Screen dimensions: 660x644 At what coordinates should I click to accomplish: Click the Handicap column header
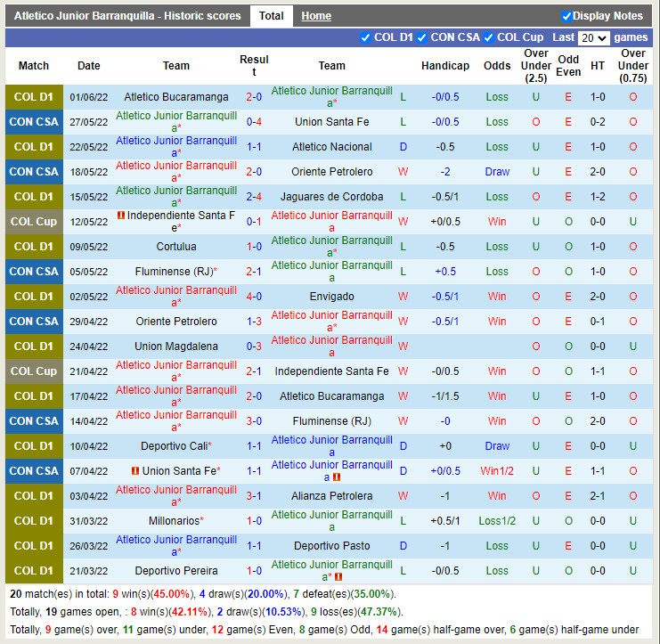[x=444, y=66]
